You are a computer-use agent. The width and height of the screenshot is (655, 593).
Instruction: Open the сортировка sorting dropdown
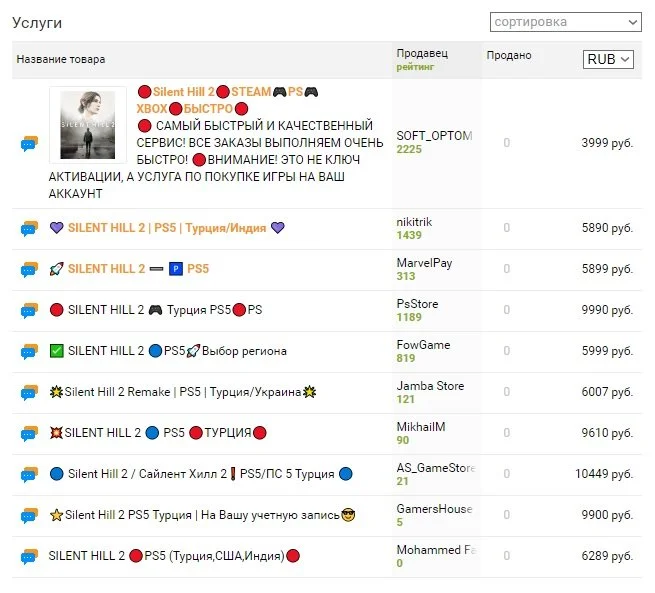566,22
